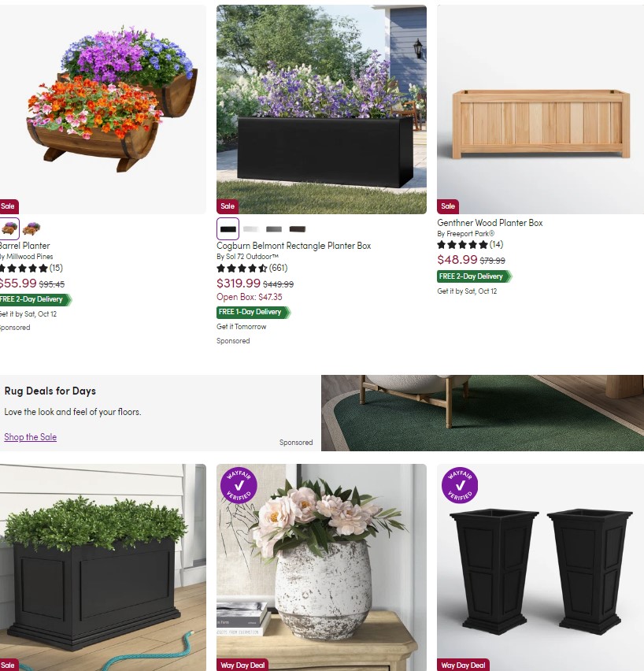This screenshot has width=644, height=671.
Task: Click Wayfair Verified badge on white vase
Action: point(239,485)
